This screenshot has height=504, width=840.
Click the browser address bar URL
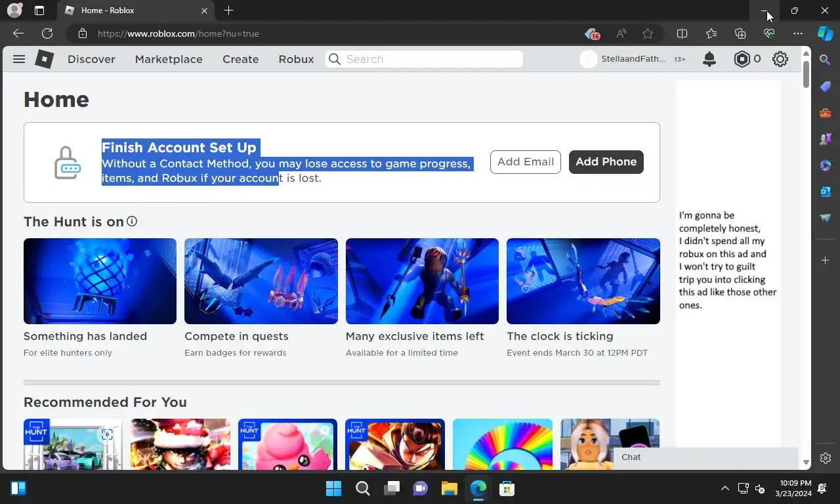(178, 33)
